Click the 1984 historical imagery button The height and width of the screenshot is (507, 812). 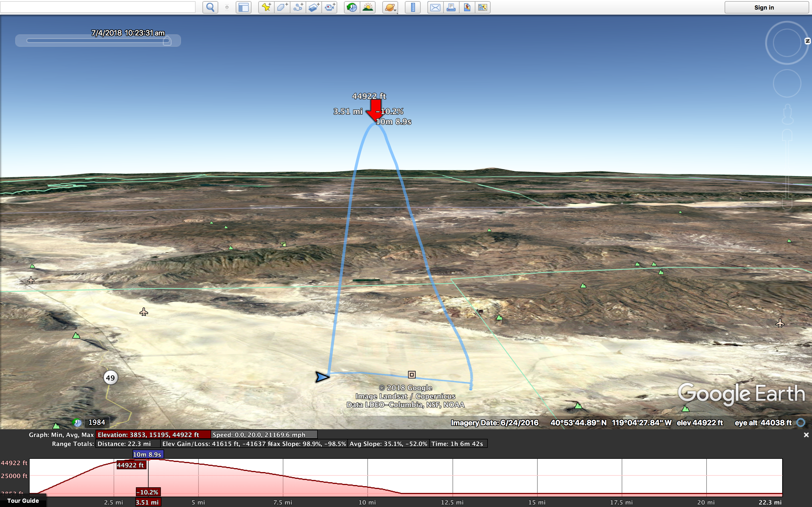coord(97,422)
